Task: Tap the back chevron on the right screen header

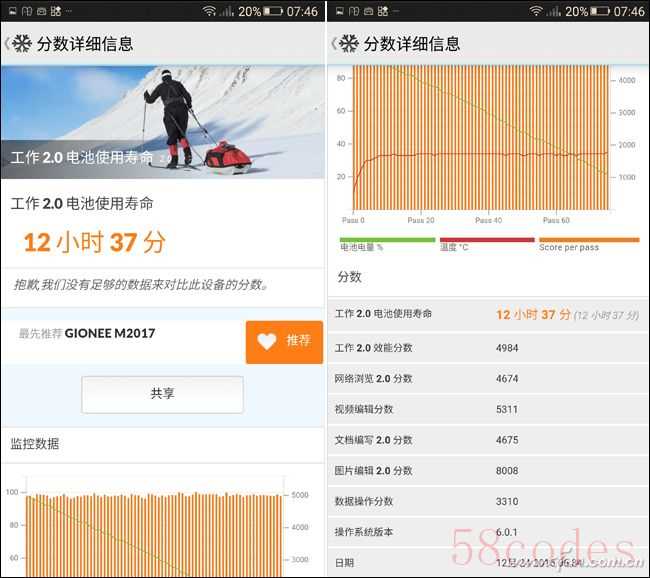Action: click(333, 43)
